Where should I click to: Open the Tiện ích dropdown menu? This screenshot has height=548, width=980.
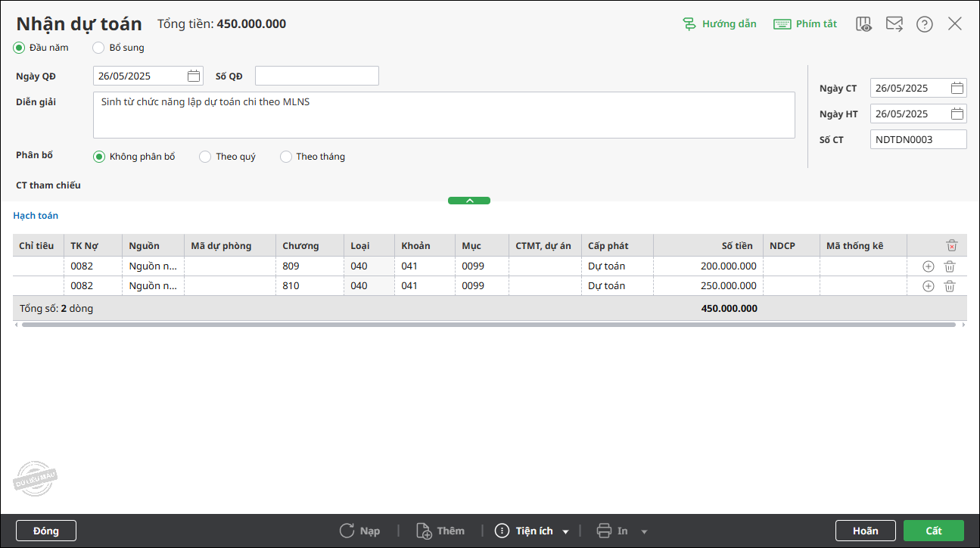pyautogui.click(x=532, y=531)
